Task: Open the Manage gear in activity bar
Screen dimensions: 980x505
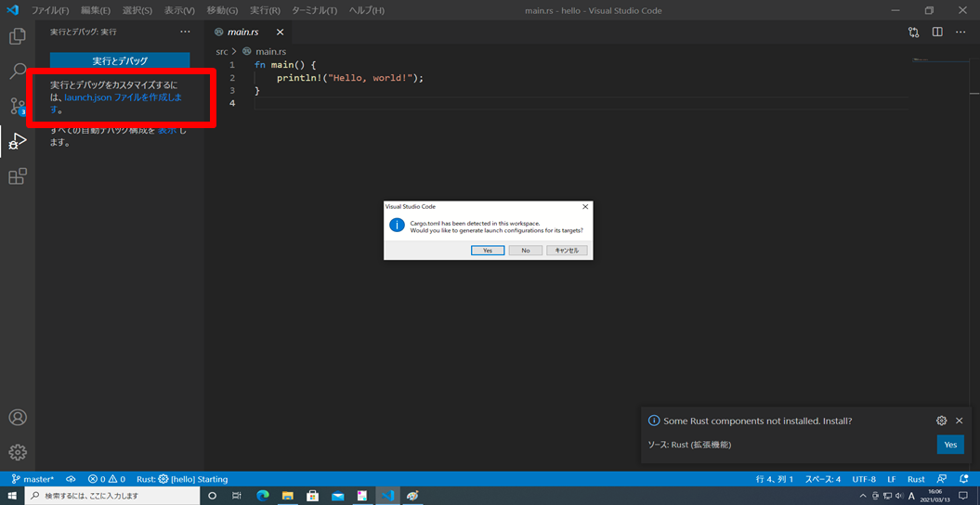Action: tap(18, 452)
